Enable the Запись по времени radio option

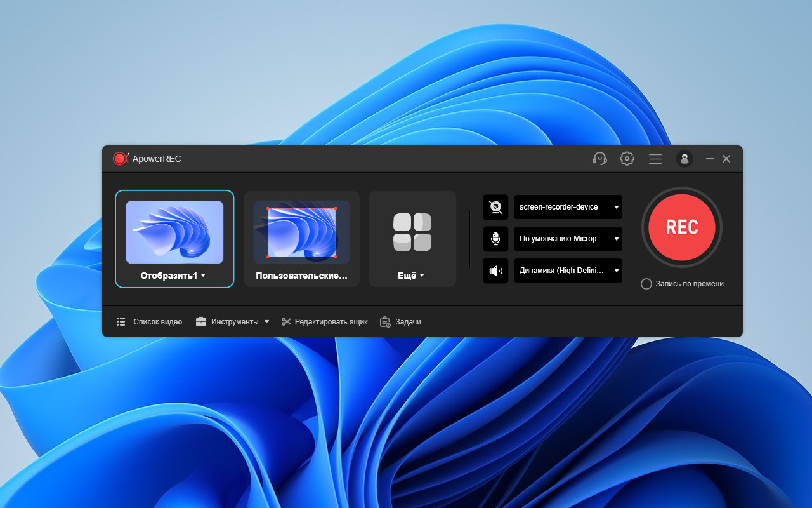(646, 284)
